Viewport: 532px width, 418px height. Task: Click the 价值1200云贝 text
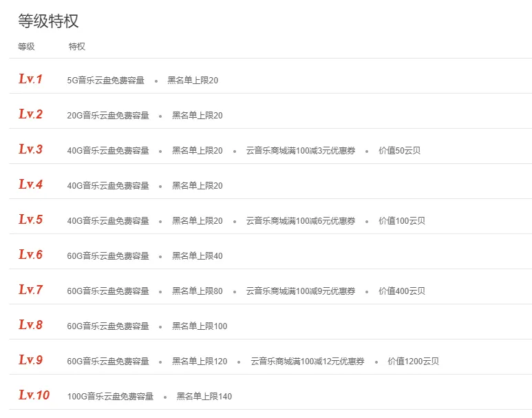pos(413,362)
